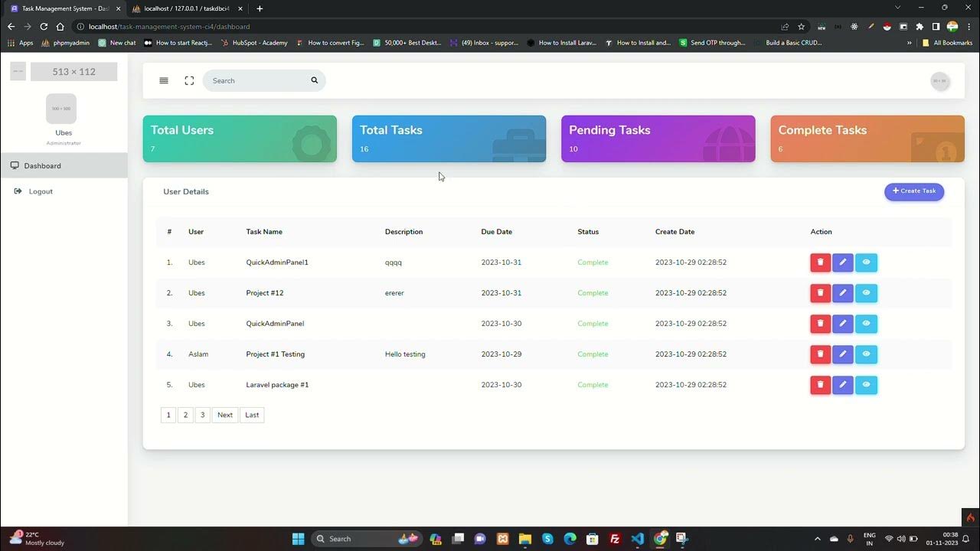Viewport: 980px width, 551px height.
Task: Click the taskbar Search box
Action: point(367,539)
